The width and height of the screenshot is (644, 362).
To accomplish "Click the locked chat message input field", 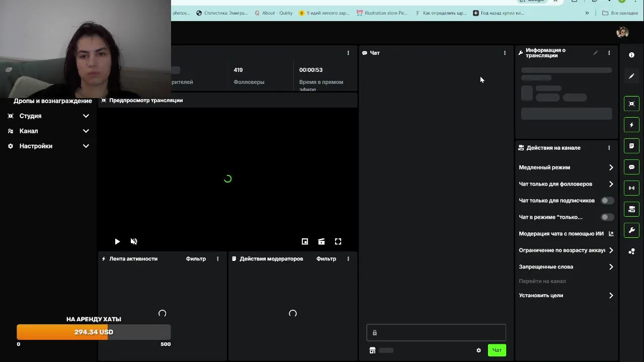I will [436, 332].
